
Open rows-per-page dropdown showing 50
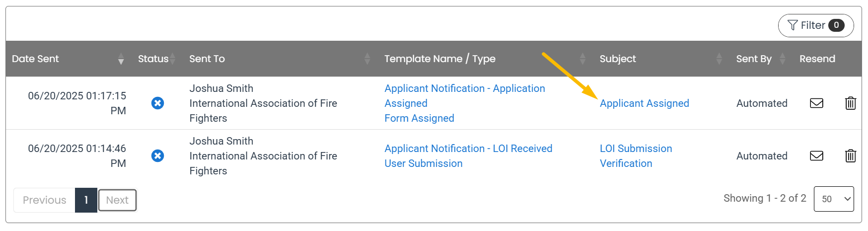tap(834, 199)
